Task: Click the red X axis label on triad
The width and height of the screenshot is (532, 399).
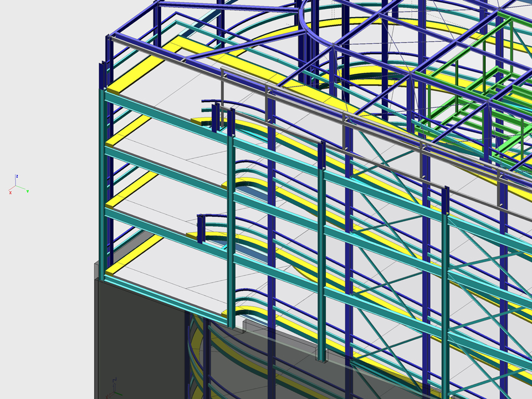Action: click(x=10, y=192)
